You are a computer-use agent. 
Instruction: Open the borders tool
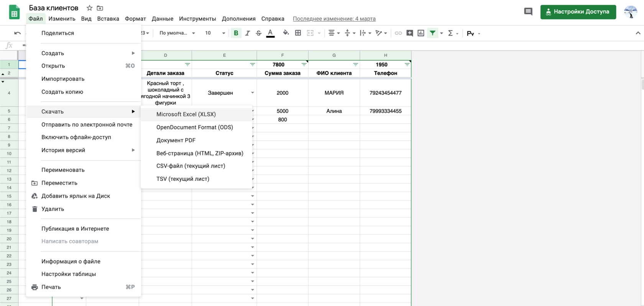(x=298, y=33)
